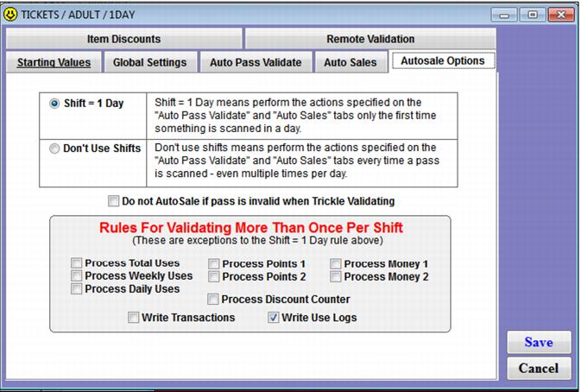Click the TICKETS / ADULT / 1DAY title text

(x=78, y=15)
